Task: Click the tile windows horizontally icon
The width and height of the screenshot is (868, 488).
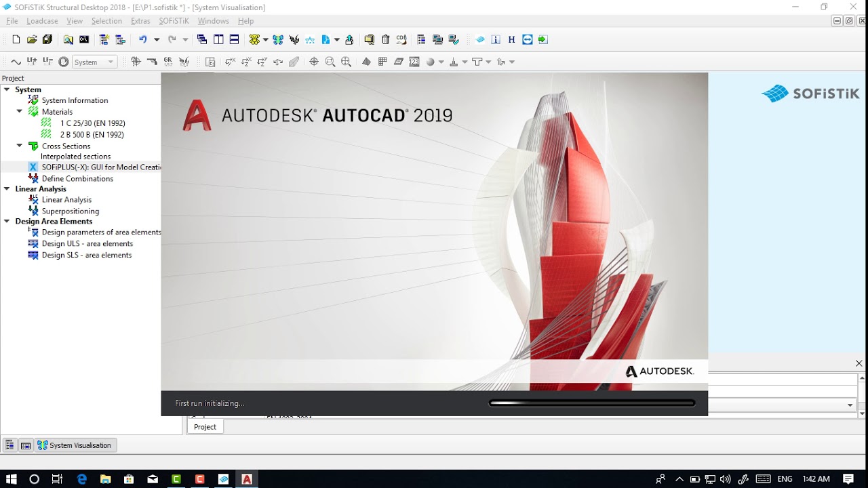Action: 234,39
